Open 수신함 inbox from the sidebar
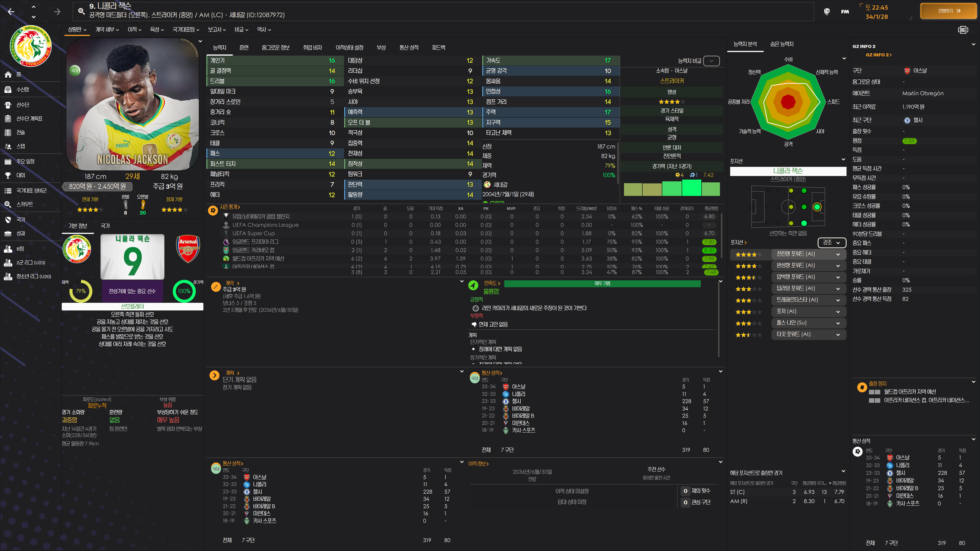Image resolution: width=980 pixels, height=551 pixels. pos(22,89)
